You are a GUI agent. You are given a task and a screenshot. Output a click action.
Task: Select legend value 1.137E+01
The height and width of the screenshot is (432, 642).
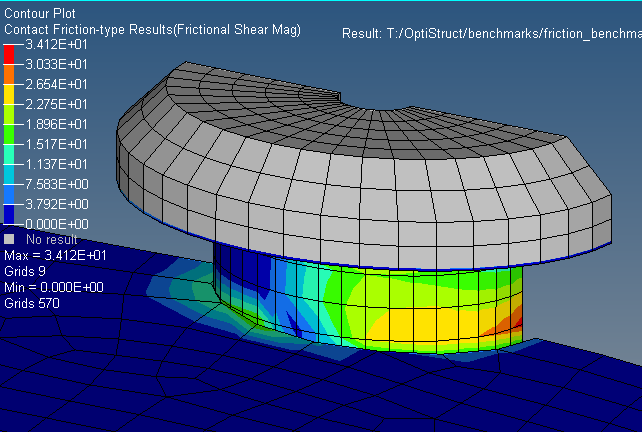pos(57,164)
